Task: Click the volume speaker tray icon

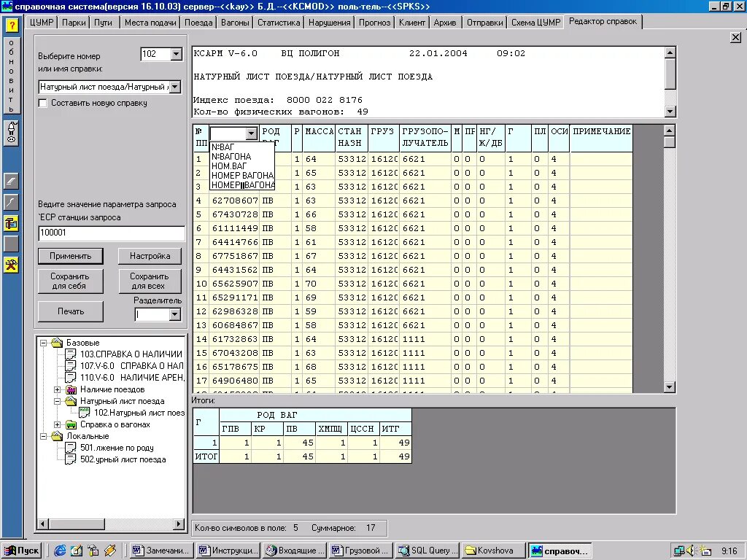Action: (692, 551)
